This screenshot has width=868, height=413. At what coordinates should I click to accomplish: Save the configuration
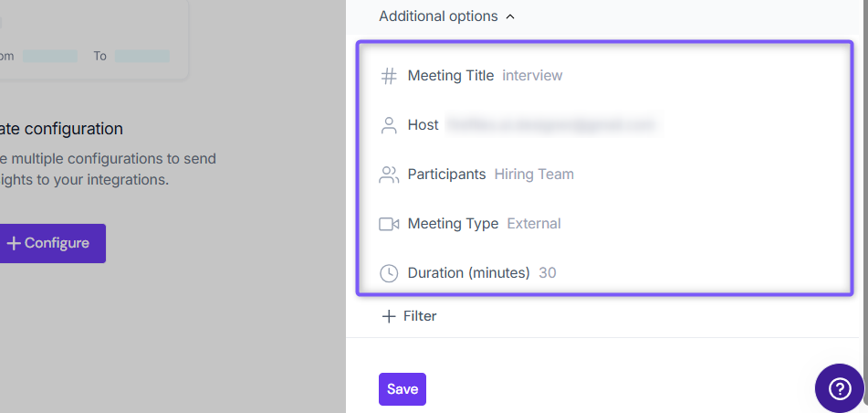tap(403, 389)
